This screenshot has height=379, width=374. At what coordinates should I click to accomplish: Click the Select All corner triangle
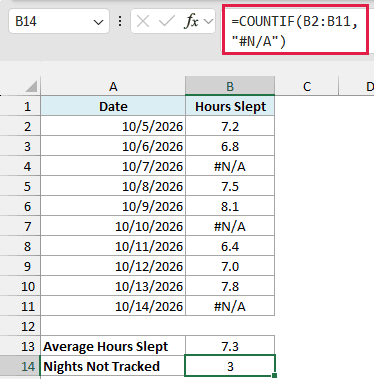[31, 87]
